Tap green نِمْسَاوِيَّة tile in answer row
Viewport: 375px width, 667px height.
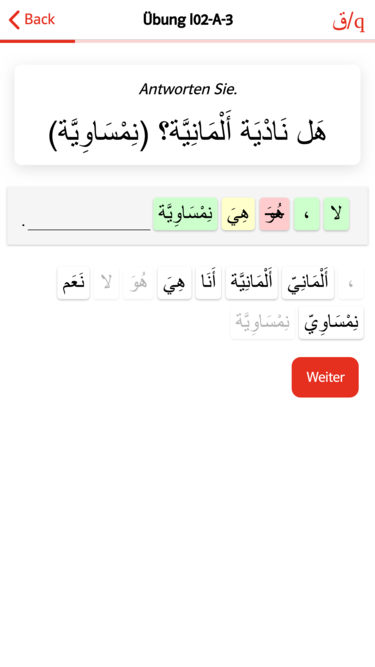[x=185, y=214]
